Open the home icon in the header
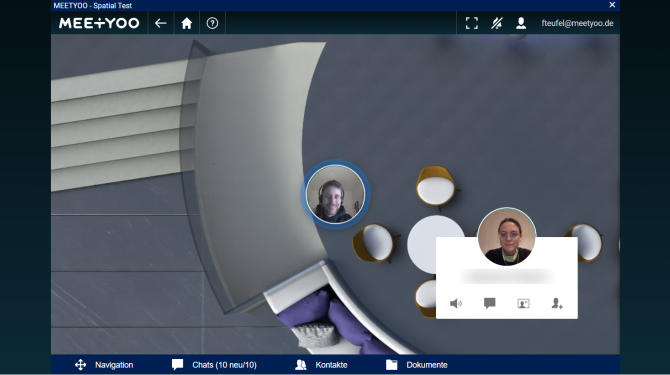The image size is (670, 375). point(187,23)
